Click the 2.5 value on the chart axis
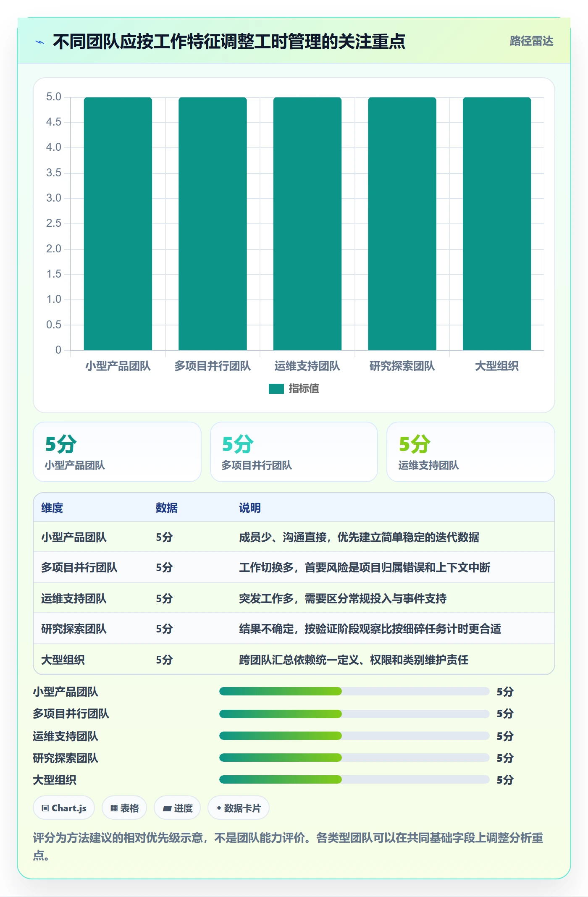 click(54, 223)
